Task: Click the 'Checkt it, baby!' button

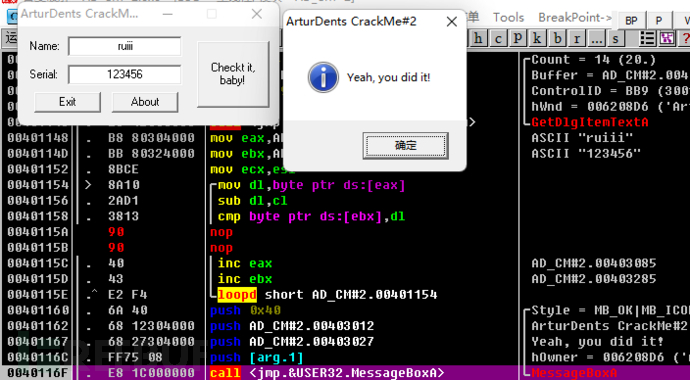Action: coord(233,74)
